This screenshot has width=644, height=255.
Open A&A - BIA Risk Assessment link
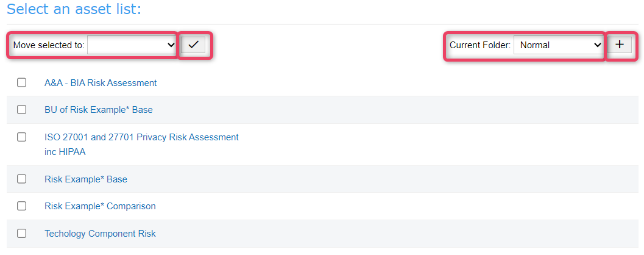click(101, 83)
